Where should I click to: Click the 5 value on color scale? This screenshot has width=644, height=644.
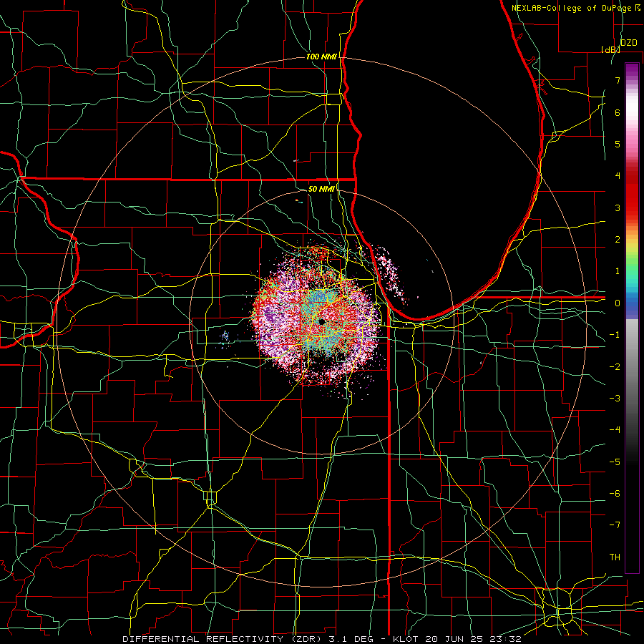pos(618,144)
